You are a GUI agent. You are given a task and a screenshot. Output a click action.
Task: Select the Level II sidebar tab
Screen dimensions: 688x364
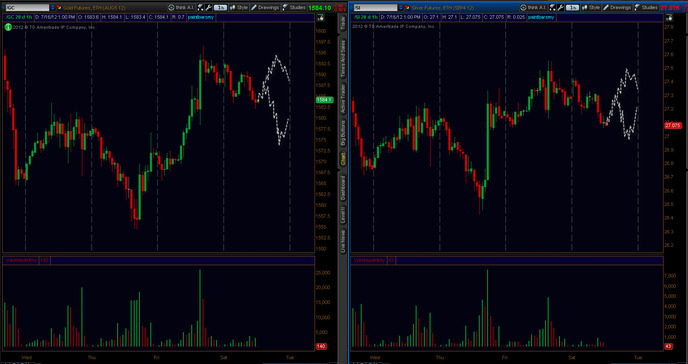(x=343, y=214)
